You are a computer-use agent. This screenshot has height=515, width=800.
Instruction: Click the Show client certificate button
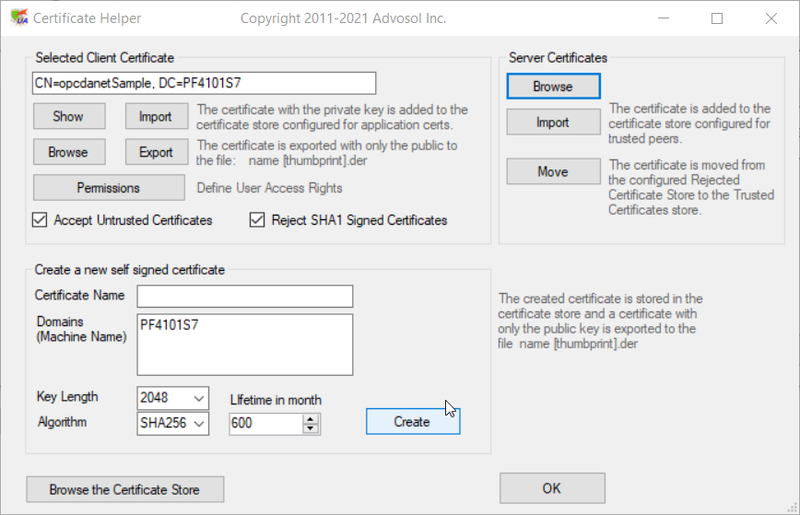coord(68,117)
